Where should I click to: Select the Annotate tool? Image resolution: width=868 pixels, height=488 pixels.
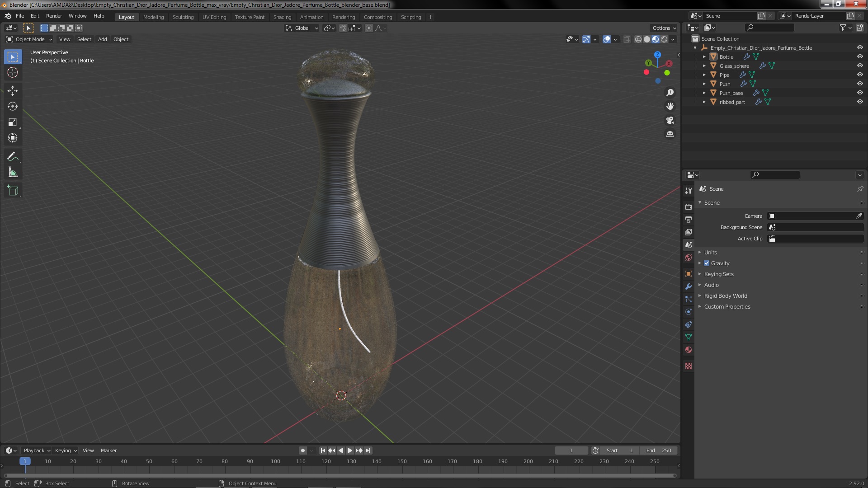(13, 157)
